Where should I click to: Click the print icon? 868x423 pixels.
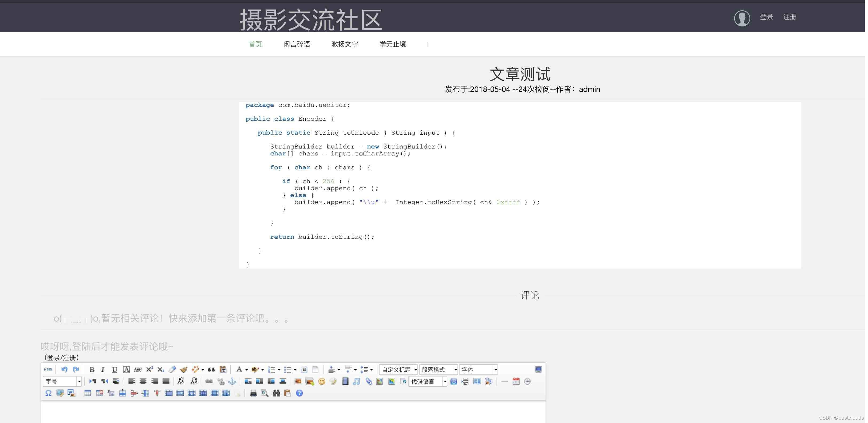(253, 393)
